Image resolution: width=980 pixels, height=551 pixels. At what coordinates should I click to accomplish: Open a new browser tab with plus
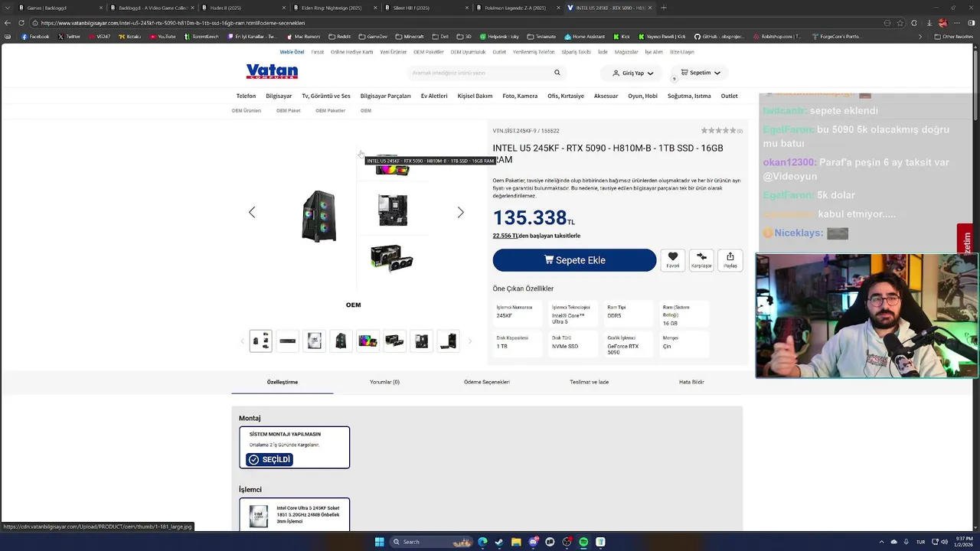coord(664,8)
